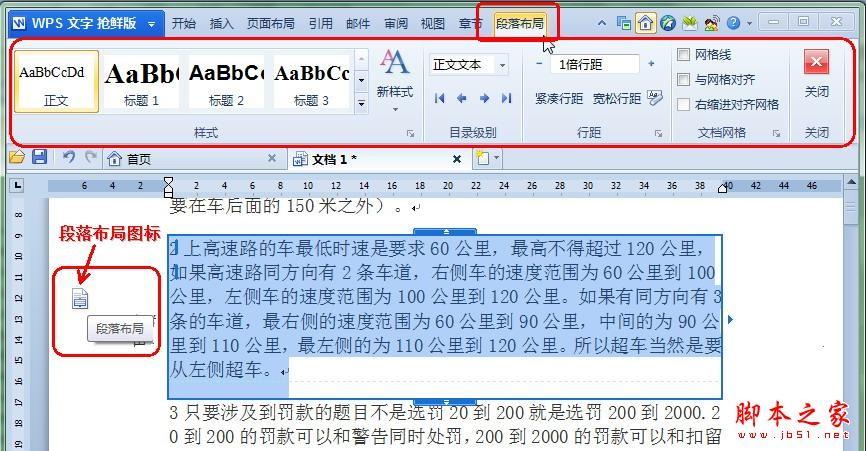Click the right arrow in 目录级别 group
This screenshot has height=451, width=866.
(484, 98)
